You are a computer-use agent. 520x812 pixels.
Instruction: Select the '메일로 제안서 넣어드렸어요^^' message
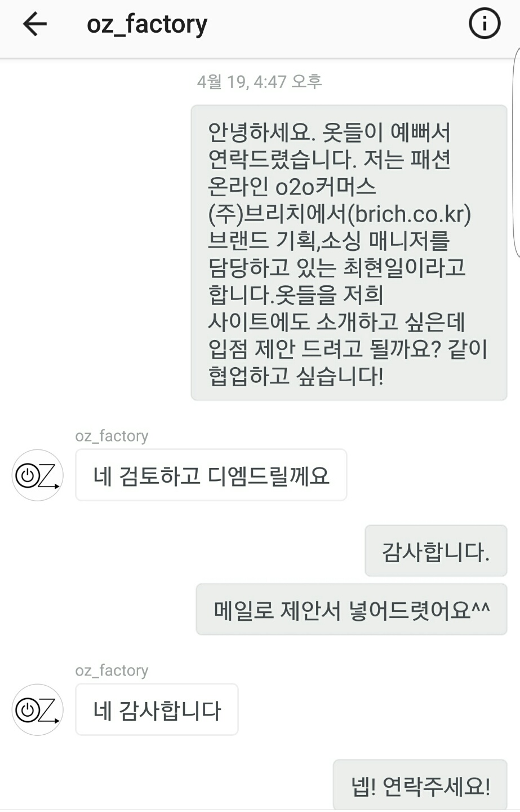click(352, 610)
